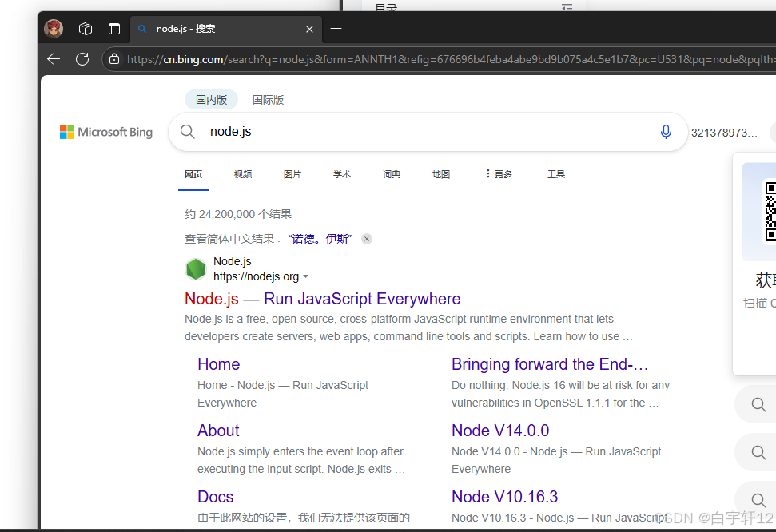This screenshot has height=532, width=776.
Task: Open the browser profile avatar
Action: [54, 29]
